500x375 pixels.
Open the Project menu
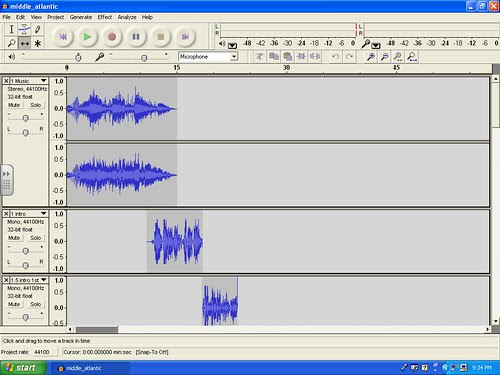click(x=55, y=17)
